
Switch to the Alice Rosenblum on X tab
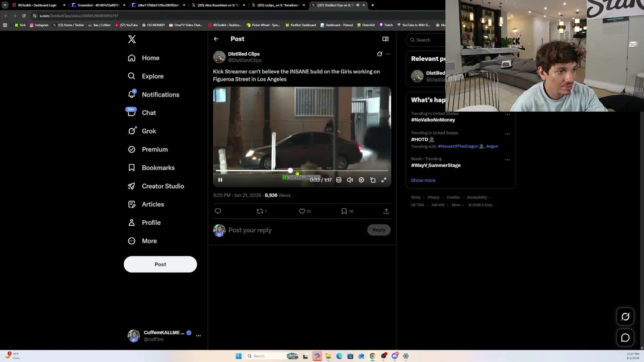coord(218,5)
